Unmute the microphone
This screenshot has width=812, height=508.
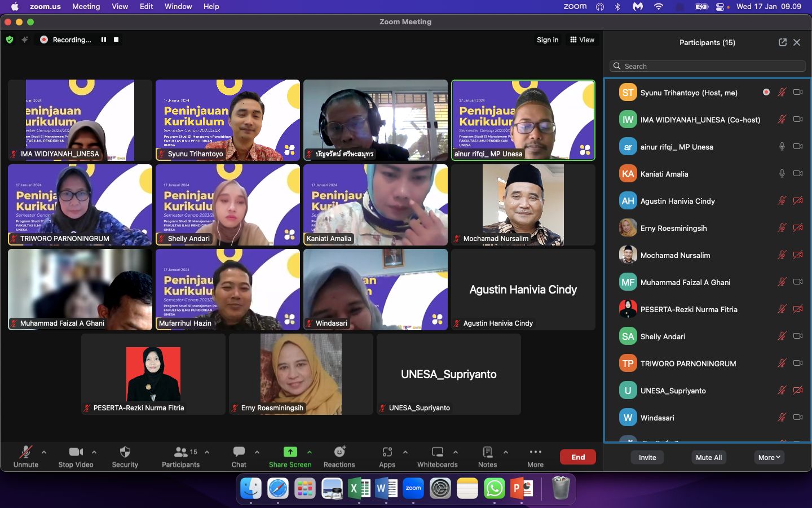(25, 457)
